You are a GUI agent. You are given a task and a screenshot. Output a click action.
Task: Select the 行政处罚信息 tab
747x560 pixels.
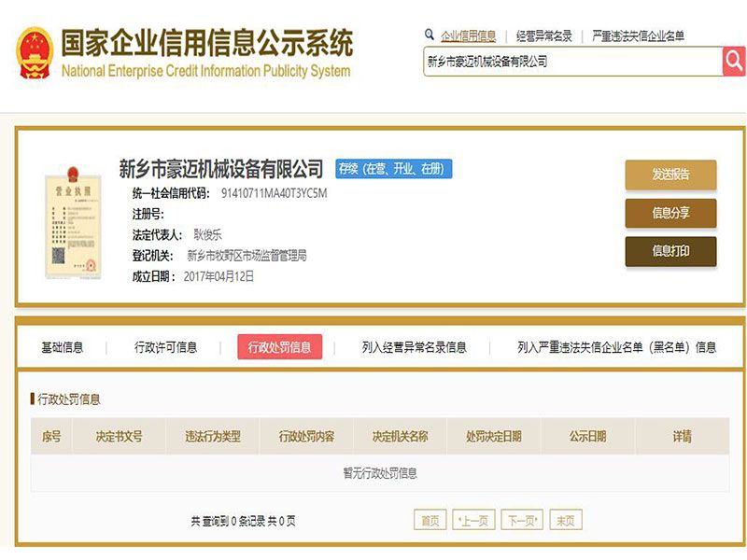point(279,346)
